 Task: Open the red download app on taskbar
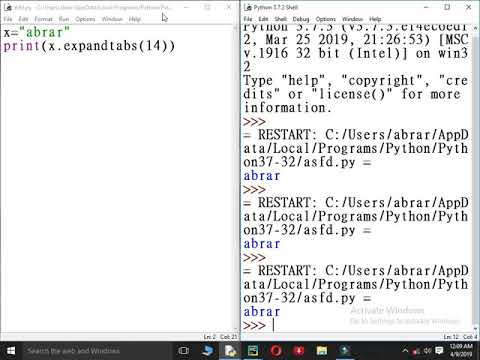[x=299, y=351]
